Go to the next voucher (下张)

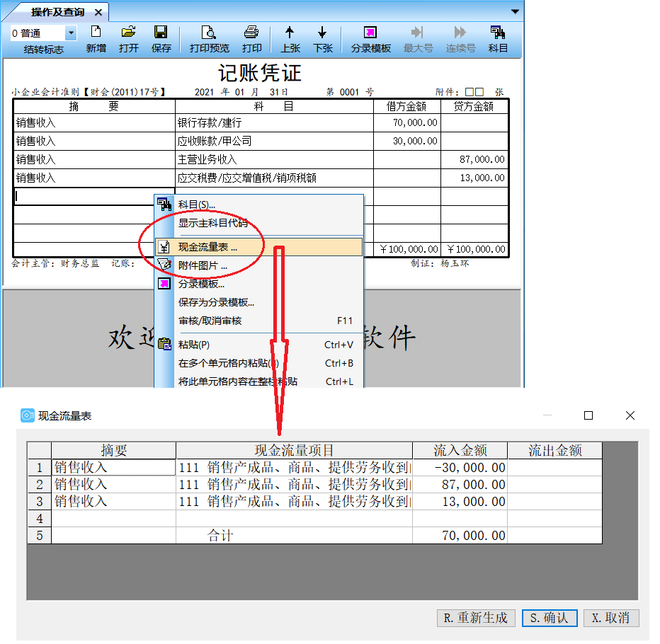[x=322, y=38]
